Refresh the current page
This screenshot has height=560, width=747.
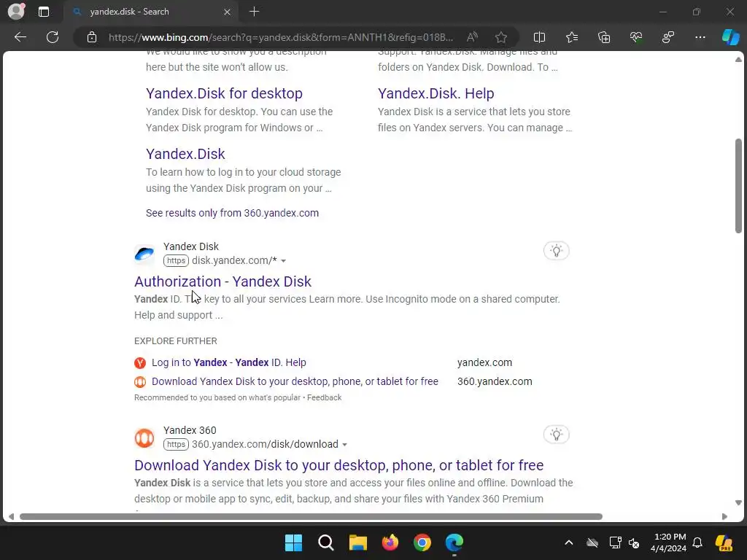(53, 37)
